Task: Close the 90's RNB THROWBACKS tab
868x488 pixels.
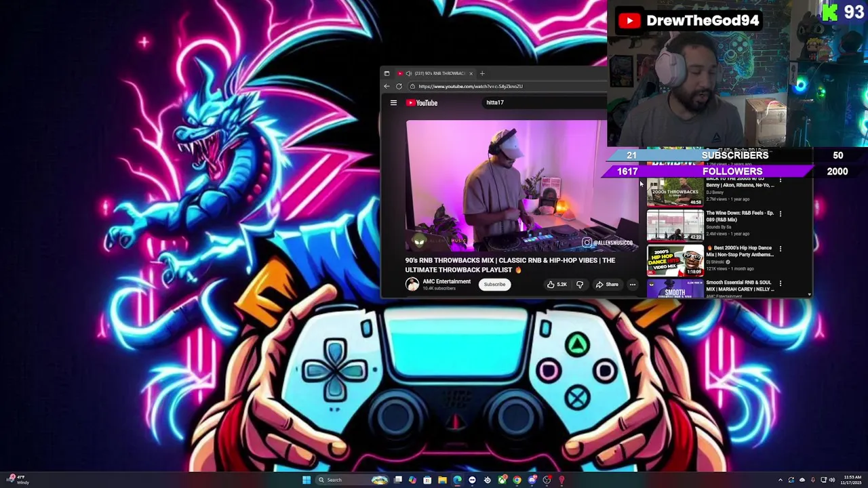Action: (x=471, y=73)
